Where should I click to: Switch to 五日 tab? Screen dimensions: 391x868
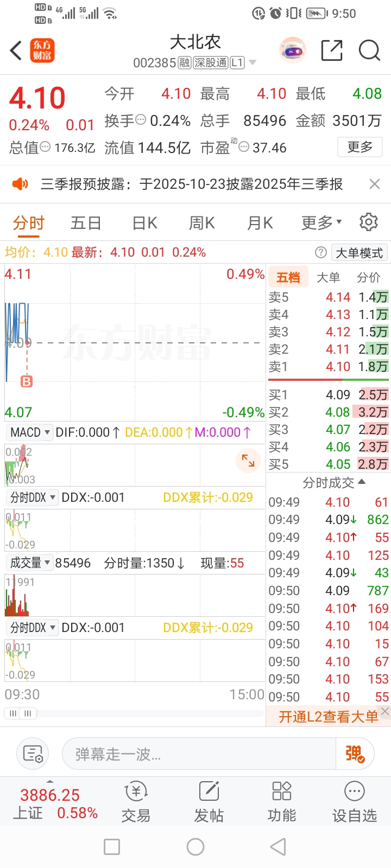(86, 222)
